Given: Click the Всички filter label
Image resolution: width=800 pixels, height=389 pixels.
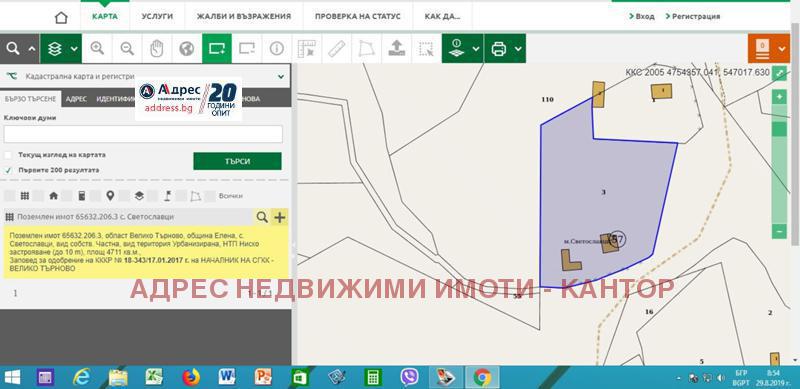Looking at the screenshot, I should tap(231, 196).
